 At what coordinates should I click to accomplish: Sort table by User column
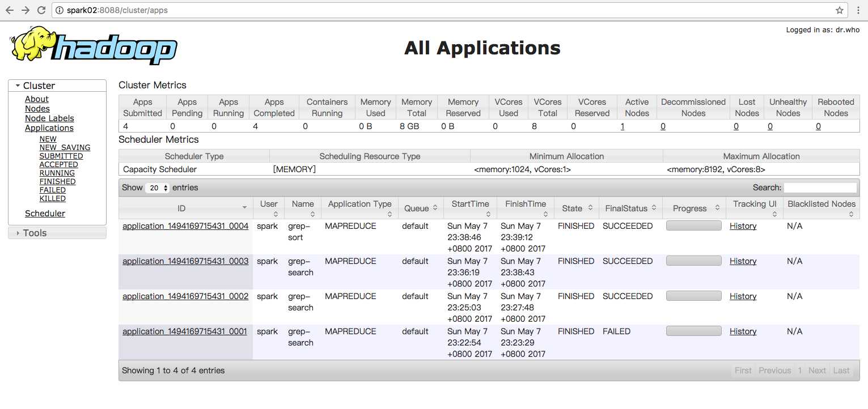(269, 208)
